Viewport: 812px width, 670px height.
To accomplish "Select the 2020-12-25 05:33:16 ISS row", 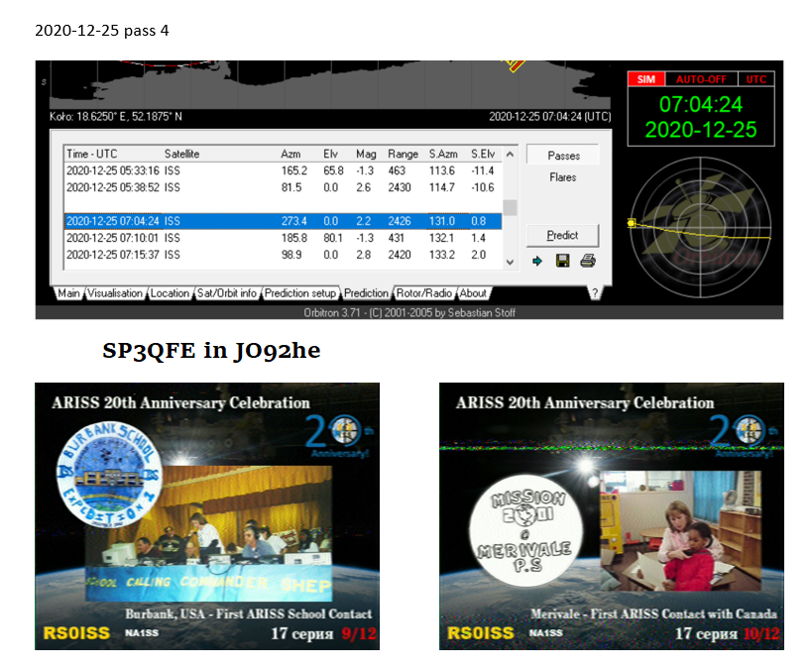I will click(283, 170).
